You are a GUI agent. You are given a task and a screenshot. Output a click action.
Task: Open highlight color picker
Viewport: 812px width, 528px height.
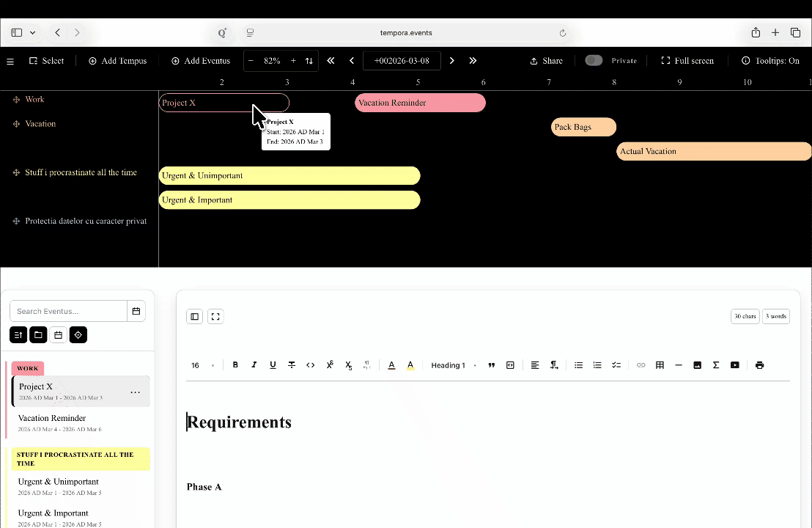point(410,365)
